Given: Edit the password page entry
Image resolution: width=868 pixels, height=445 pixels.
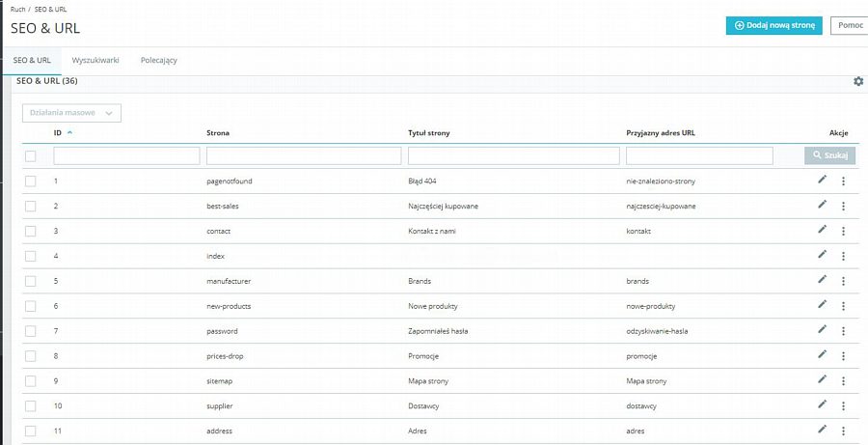Looking at the screenshot, I should (x=822, y=330).
